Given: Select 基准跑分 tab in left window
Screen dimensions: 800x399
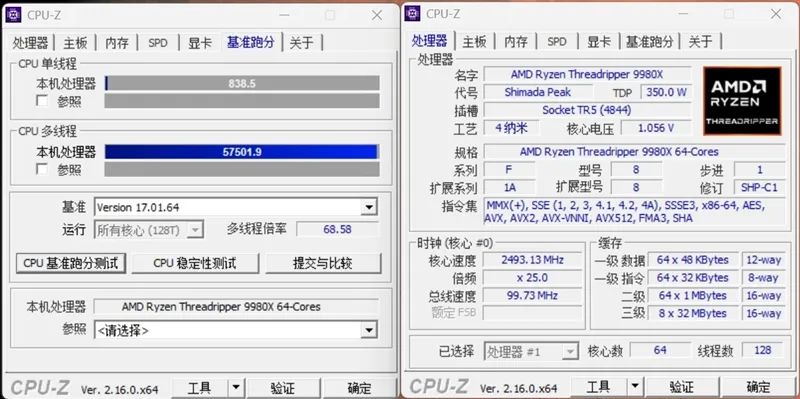Looking at the screenshot, I should click(251, 42).
